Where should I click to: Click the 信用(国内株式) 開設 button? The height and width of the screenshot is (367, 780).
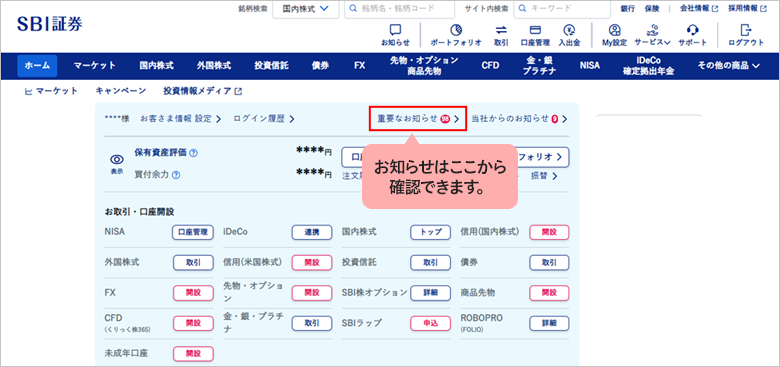[549, 232]
